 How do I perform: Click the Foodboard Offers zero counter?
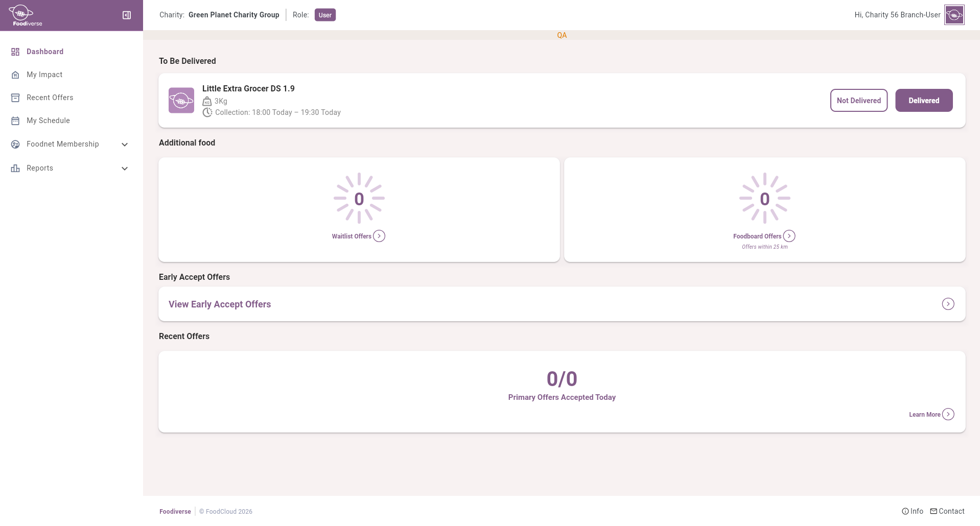pyautogui.click(x=765, y=199)
